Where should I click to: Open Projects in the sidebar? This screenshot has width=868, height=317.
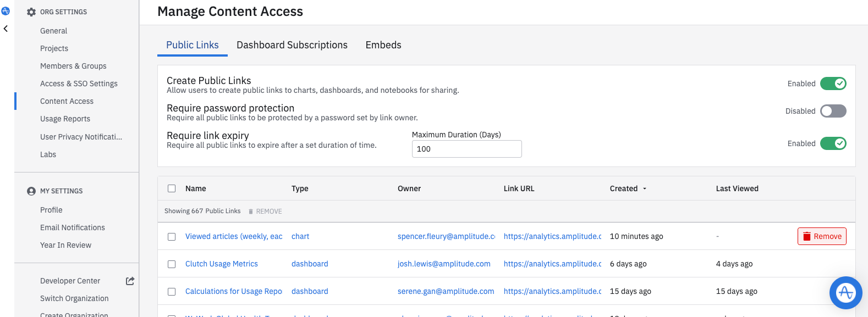tap(54, 48)
